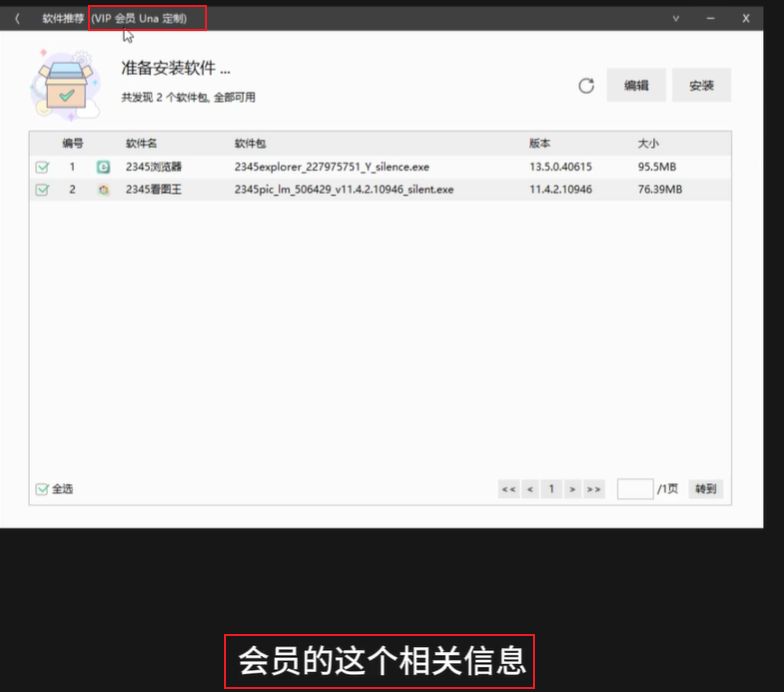
Task: Sort by the 大小 column header
Action: click(x=649, y=143)
